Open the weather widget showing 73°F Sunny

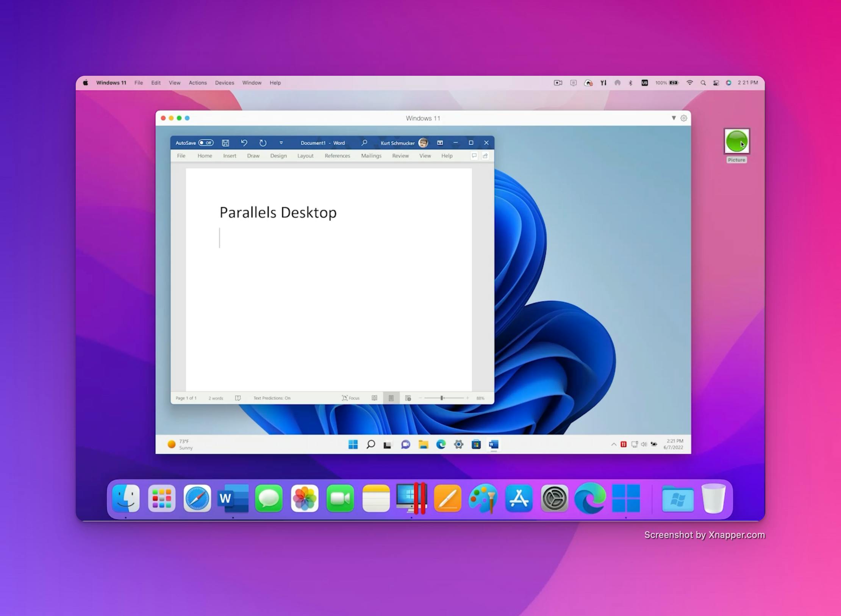pyautogui.click(x=180, y=444)
